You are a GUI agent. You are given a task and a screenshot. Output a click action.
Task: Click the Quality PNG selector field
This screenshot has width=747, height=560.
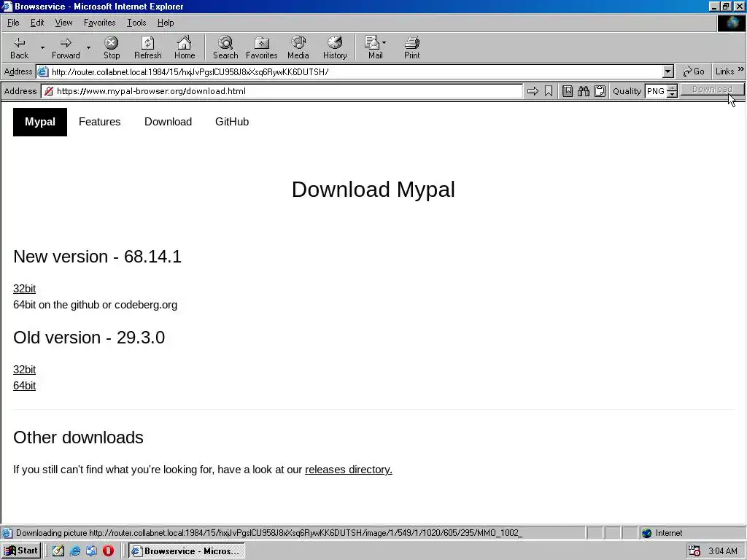coord(656,91)
